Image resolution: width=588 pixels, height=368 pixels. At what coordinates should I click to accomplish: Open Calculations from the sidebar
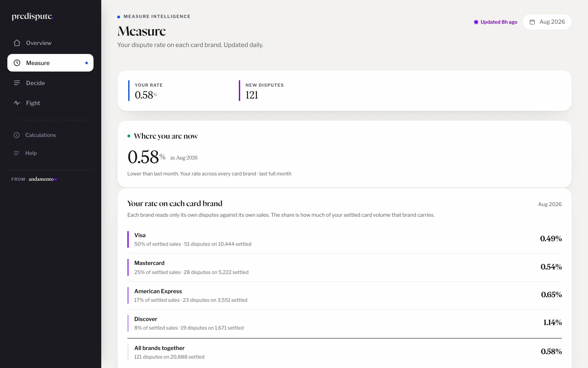pos(50,135)
